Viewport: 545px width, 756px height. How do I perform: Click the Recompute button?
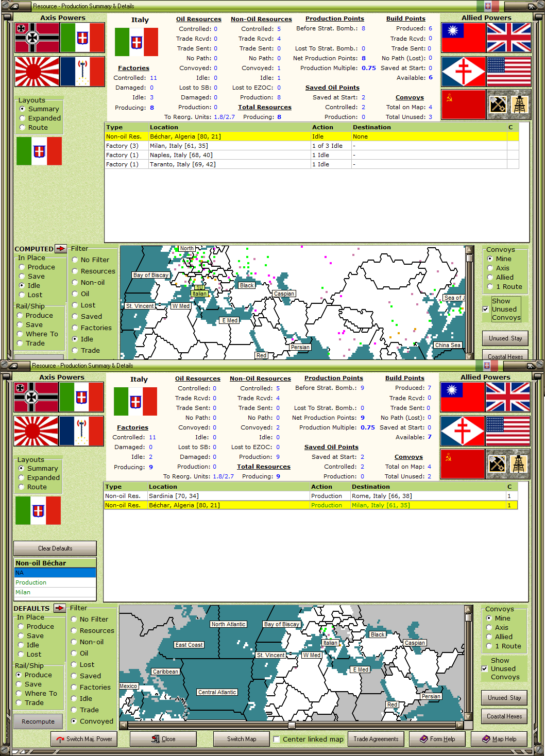(x=38, y=721)
